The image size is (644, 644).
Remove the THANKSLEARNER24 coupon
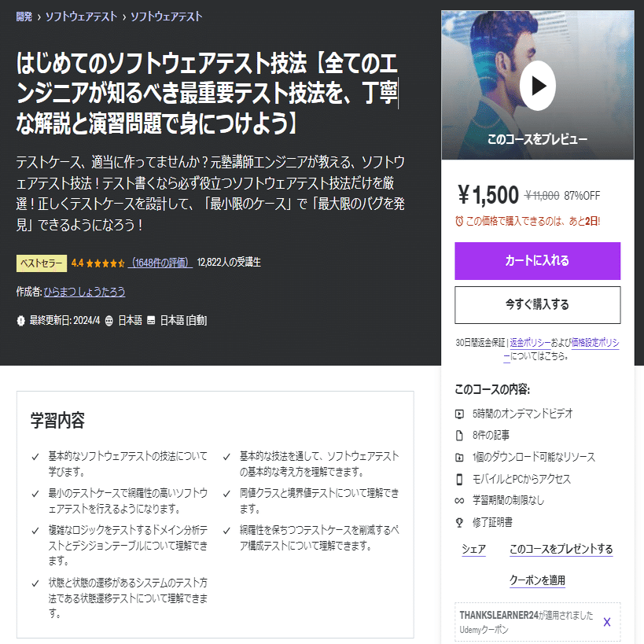(x=606, y=622)
